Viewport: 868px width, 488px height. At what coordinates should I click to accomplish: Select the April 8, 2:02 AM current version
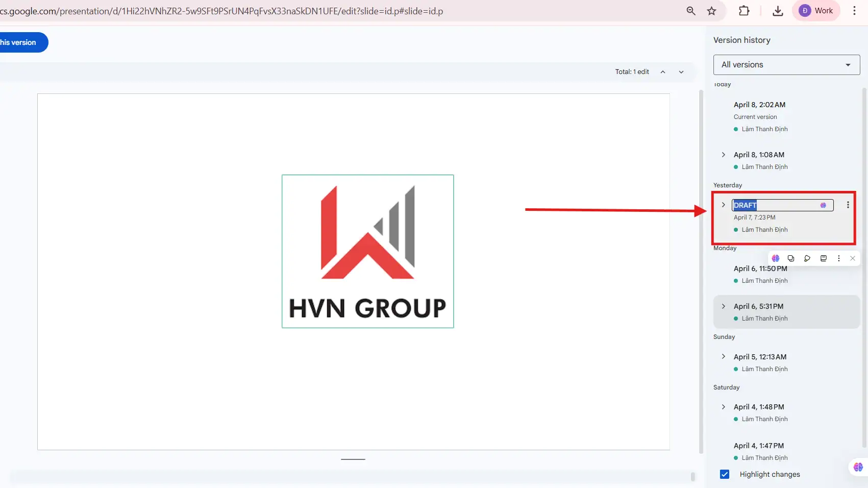pos(759,105)
